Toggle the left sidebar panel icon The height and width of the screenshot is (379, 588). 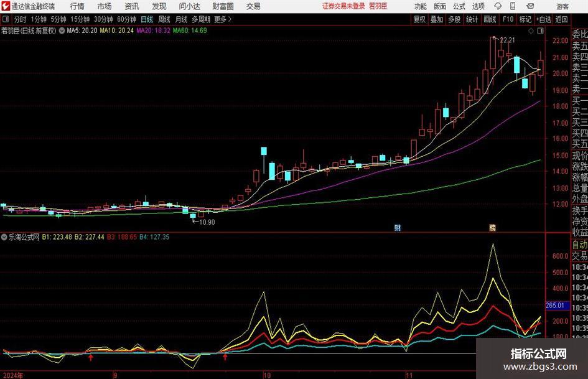tap(5, 19)
